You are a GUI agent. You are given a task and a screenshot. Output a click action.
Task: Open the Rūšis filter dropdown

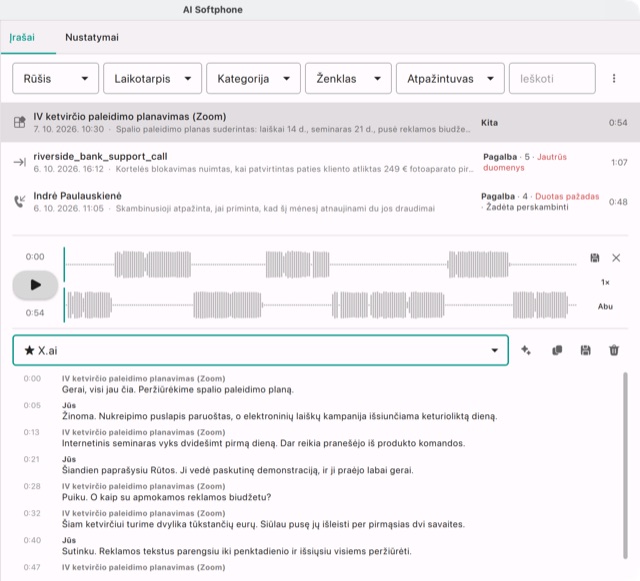56,78
